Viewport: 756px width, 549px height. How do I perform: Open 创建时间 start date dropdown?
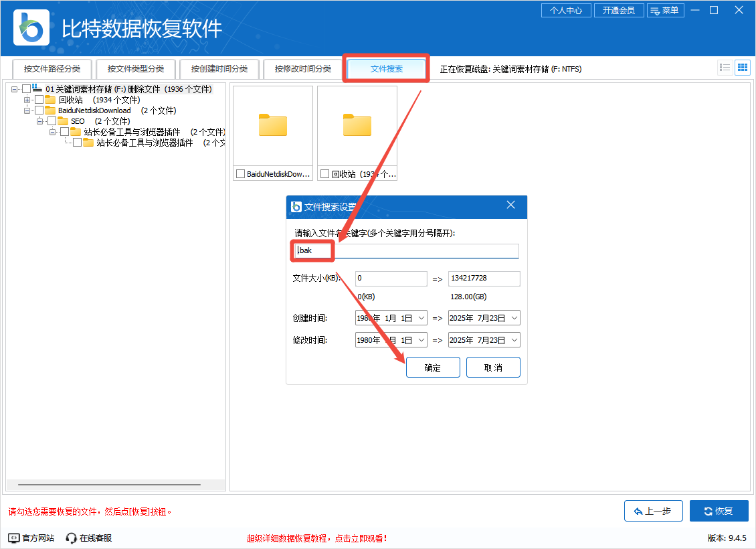pyautogui.click(x=421, y=318)
